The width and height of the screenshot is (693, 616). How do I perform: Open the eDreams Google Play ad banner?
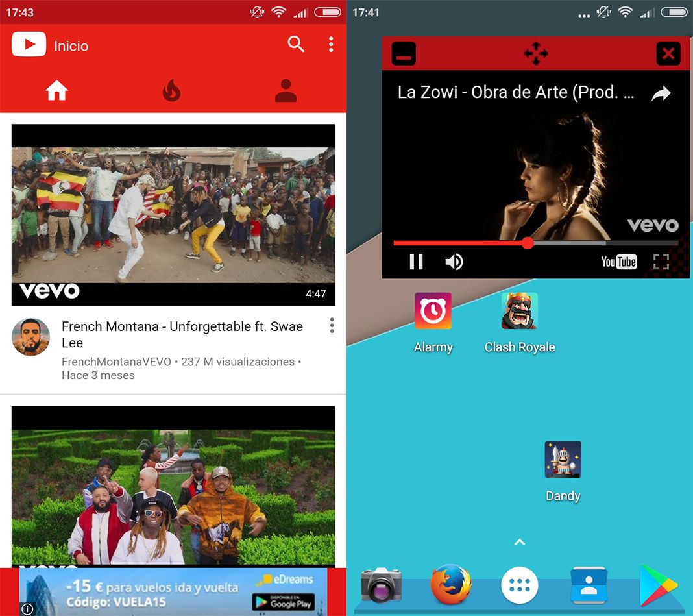[x=173, y=592]
